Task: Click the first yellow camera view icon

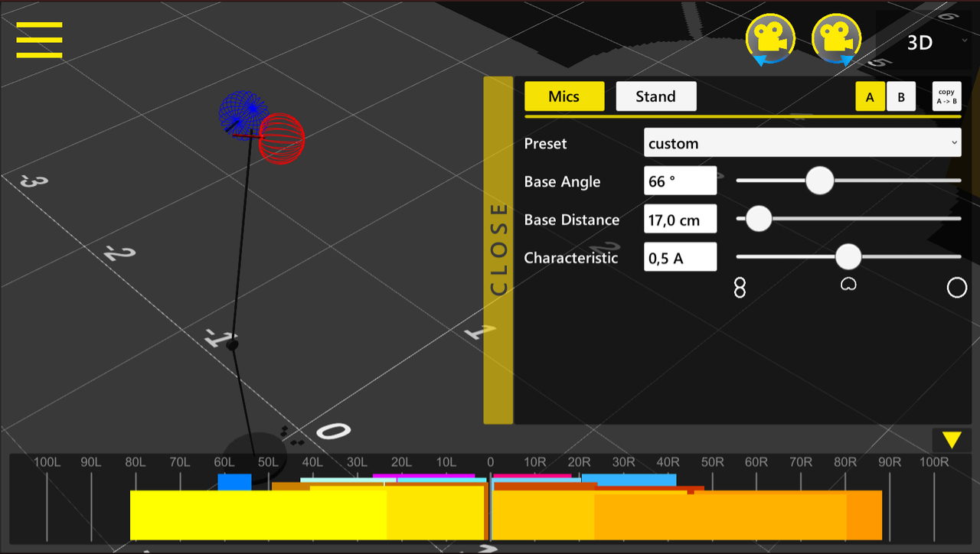Action: [771, 38]
